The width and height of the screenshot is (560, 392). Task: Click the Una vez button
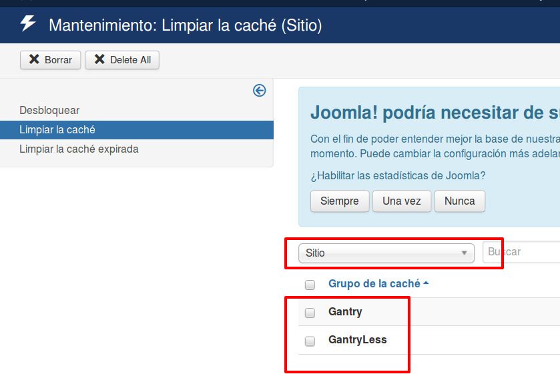402,201
